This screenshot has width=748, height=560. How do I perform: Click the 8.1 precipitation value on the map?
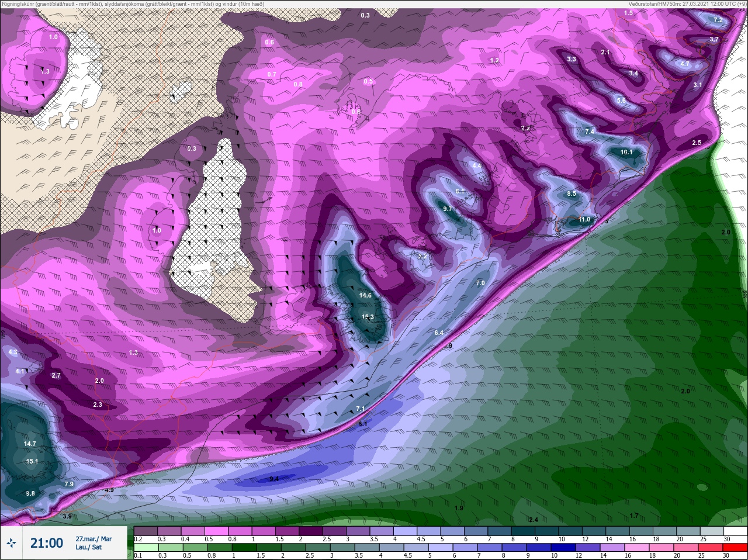(363, 424)
